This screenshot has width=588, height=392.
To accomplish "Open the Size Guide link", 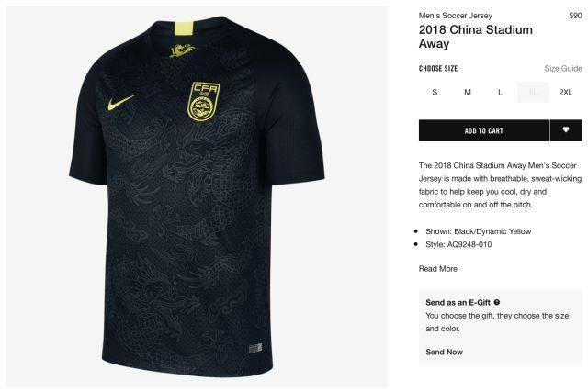I will click(563, 68).
